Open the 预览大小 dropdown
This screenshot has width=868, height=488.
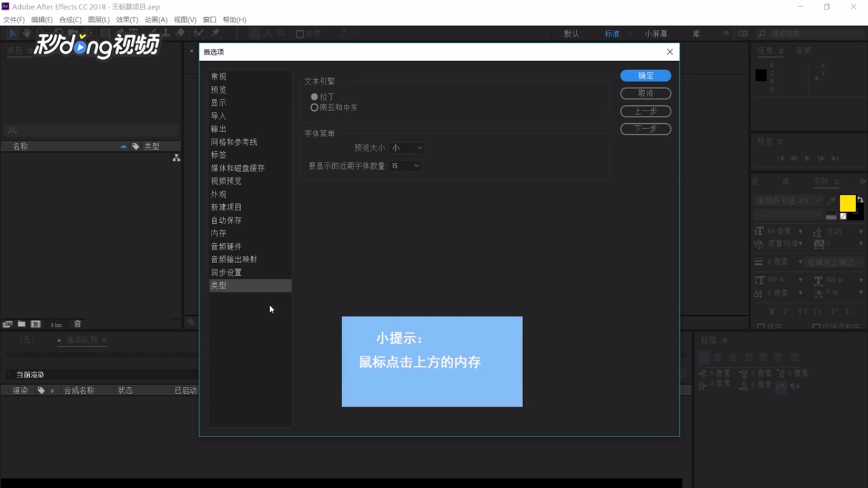coord(407,147)
